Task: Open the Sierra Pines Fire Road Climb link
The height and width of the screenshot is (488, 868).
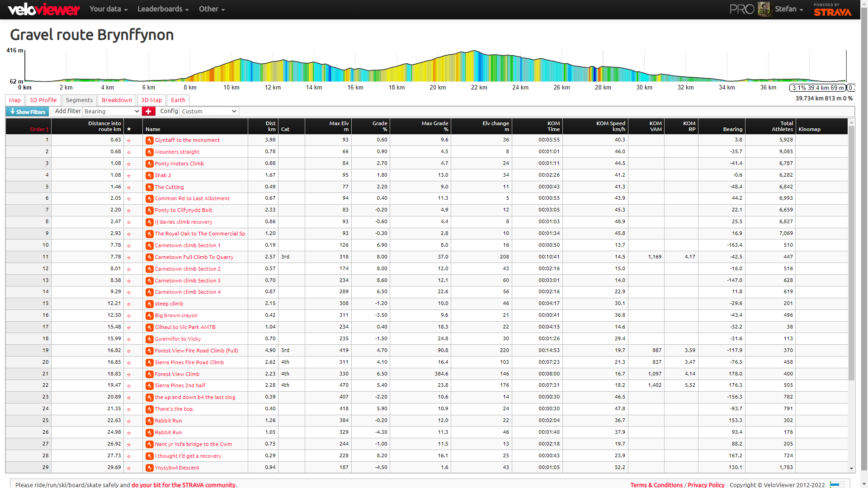Action: 189,362
